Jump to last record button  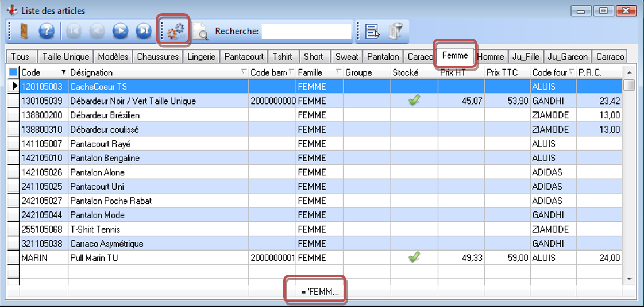pyautogui.click(x=143, y=31)
